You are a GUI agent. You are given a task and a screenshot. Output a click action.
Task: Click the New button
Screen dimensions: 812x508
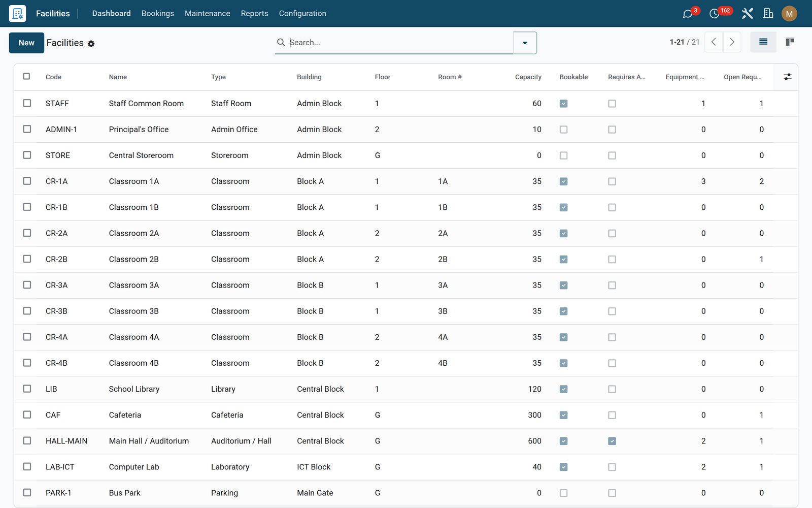pyautogui.click(x=26, y=43)
